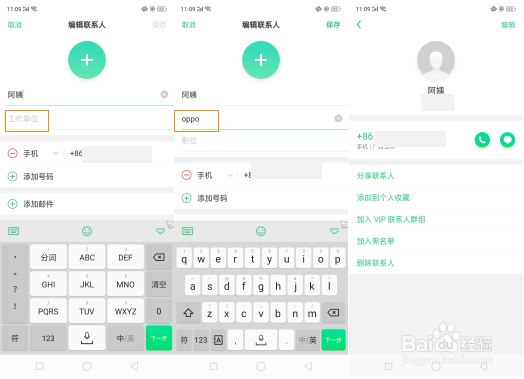Toggle 中/英 language on left keyboard
Viewport: 524px width, 379px height.
[125, 338]
